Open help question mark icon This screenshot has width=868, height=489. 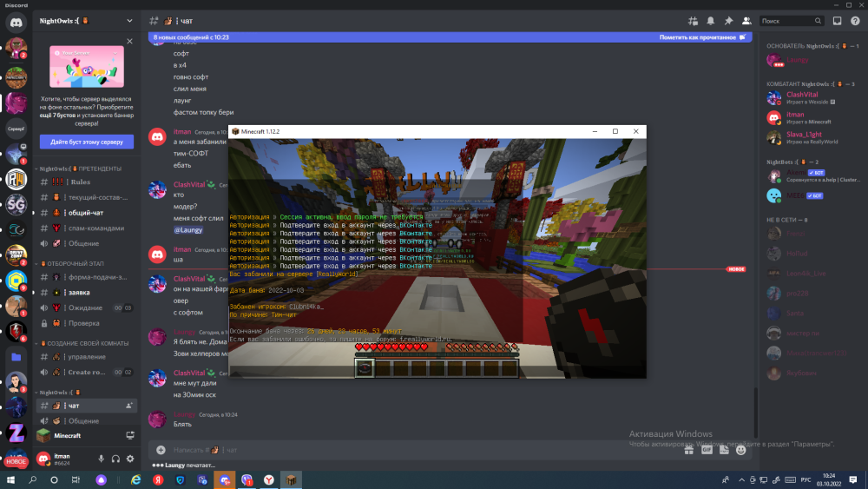pyautogui.click(x=855, y=21)
